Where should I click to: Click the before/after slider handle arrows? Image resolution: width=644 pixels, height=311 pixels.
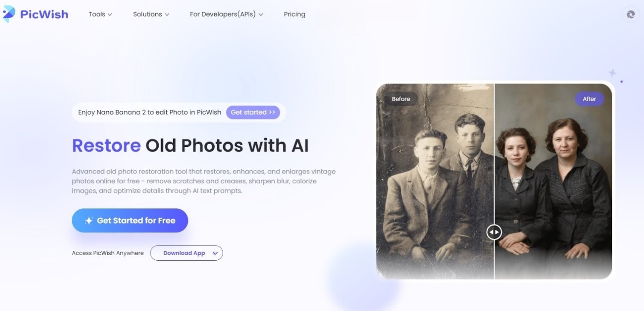point(494,232)
